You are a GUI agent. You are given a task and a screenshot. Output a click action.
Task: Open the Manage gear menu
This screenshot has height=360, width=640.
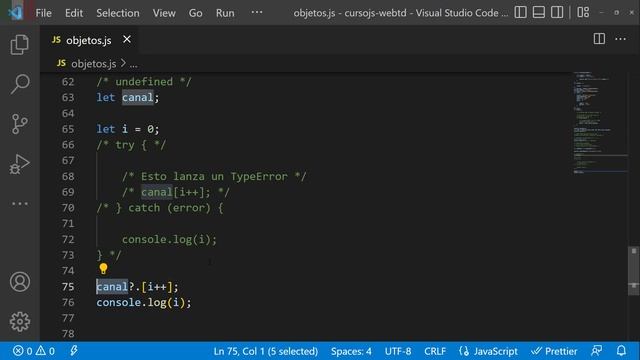[x=20, y=322]
